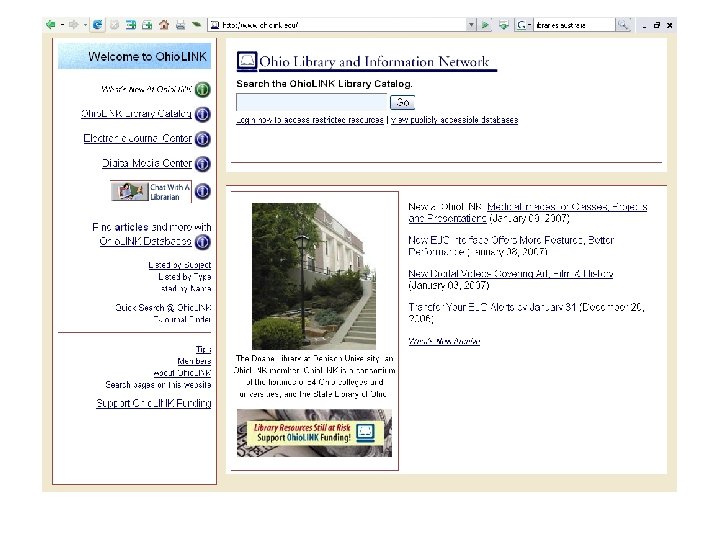Click the green Go arrow beside address bar
Viewport: 720px width, 540px height.
click(485, 25)
